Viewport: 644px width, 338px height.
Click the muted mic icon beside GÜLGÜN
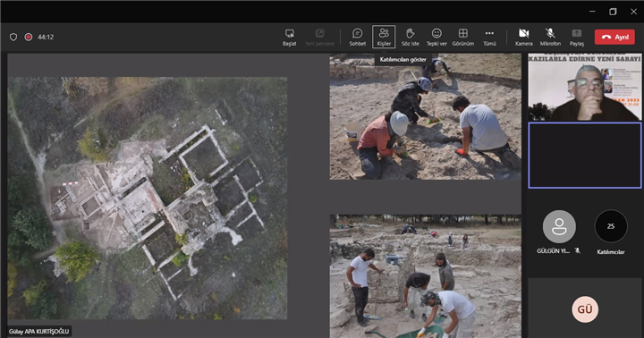coord(577,250)
